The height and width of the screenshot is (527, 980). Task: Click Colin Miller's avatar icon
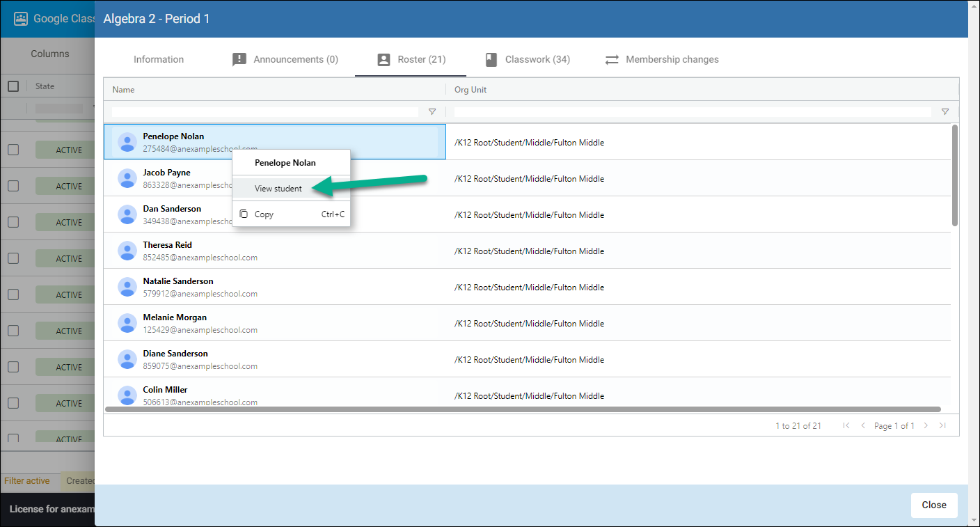(x=127, y=395)
